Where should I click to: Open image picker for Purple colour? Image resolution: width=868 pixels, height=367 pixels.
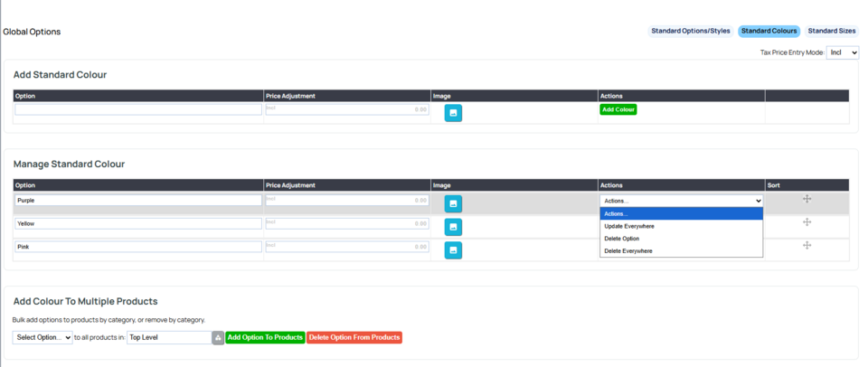click(453, 204)
